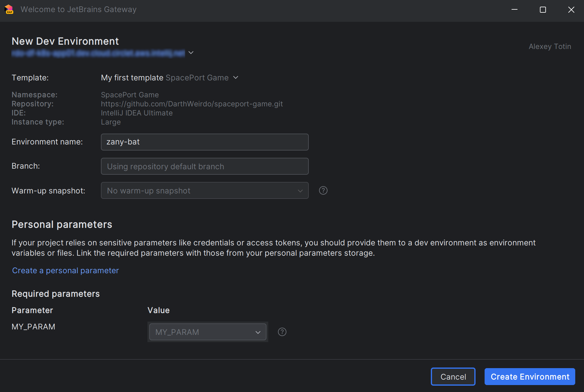Click the My first template label

(x=132, y=78)
